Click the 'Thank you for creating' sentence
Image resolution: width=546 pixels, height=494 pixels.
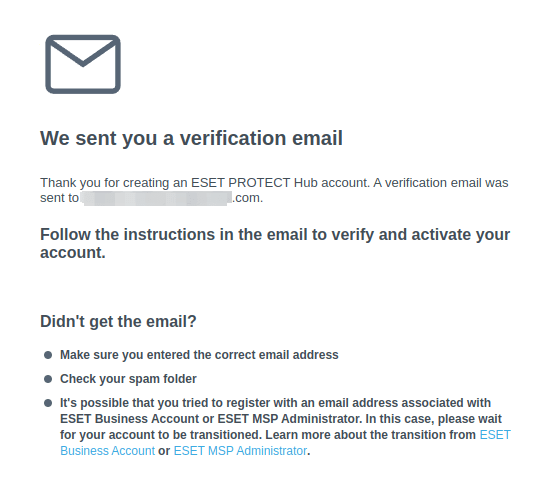(x=205, y=183)
